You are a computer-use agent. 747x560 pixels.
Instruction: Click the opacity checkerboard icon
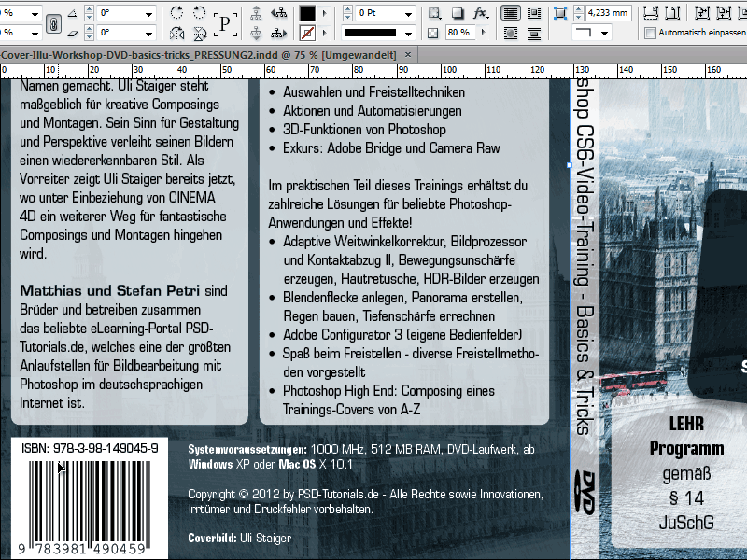[x=433, y=33]
